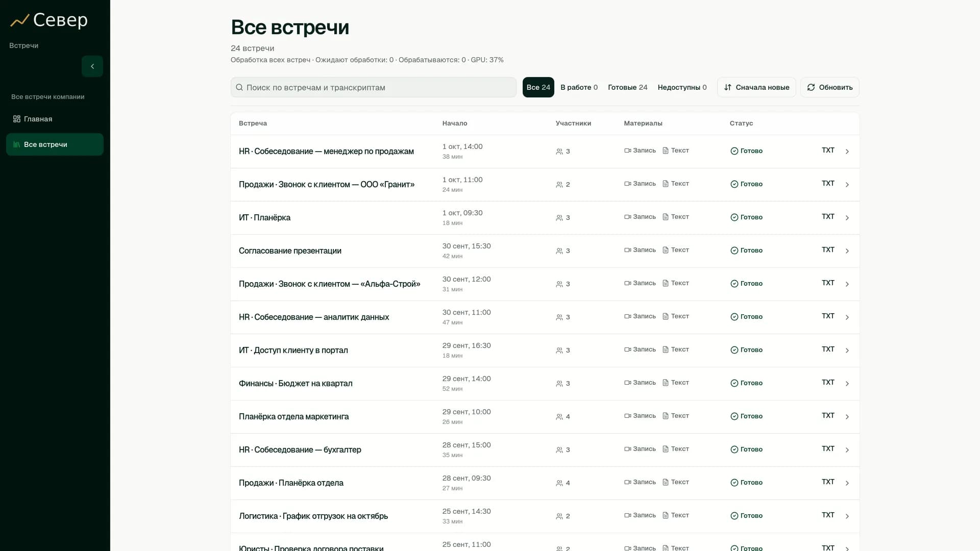Expand the ООО «Гранит» row chevron
The image size is (980, 551).
click(x=847, y=185)
